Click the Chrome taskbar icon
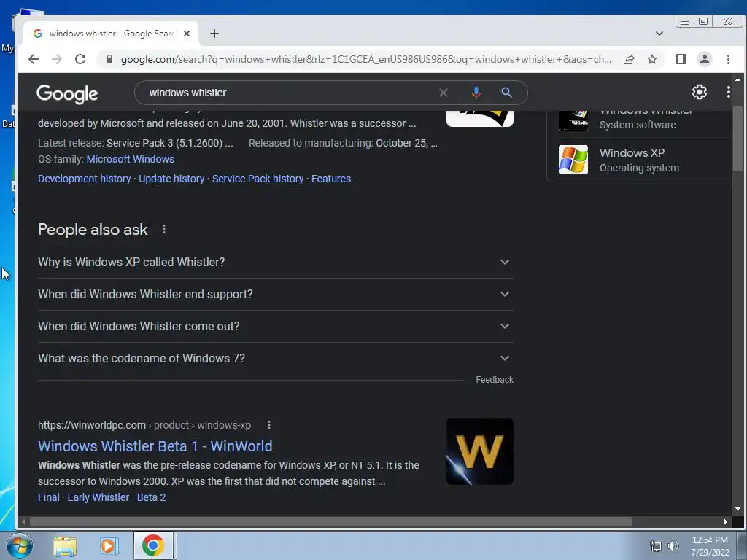 click(x=153, y=545)
